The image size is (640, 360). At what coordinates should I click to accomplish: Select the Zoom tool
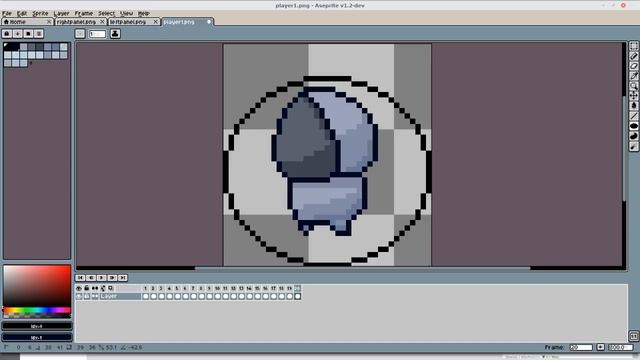(x=633, y=86)
